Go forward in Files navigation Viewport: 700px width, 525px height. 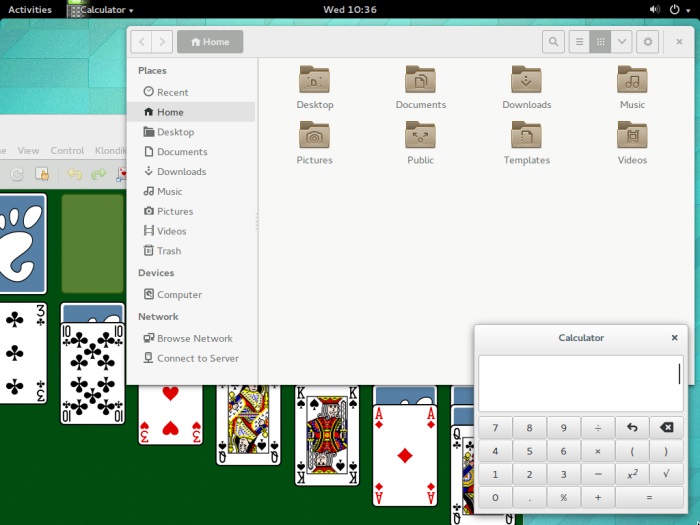162,42
